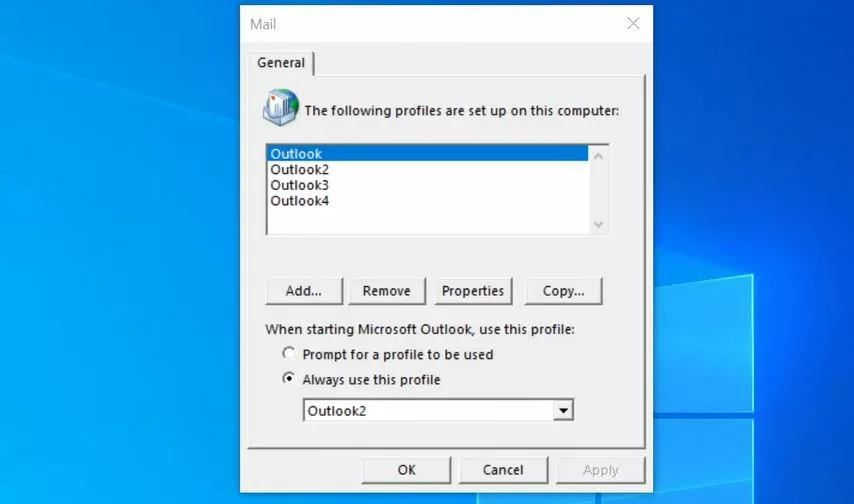The image size is (854, 504).
Task: Click the profile list scroll-down arrow
Action: (x=598, y=224)
